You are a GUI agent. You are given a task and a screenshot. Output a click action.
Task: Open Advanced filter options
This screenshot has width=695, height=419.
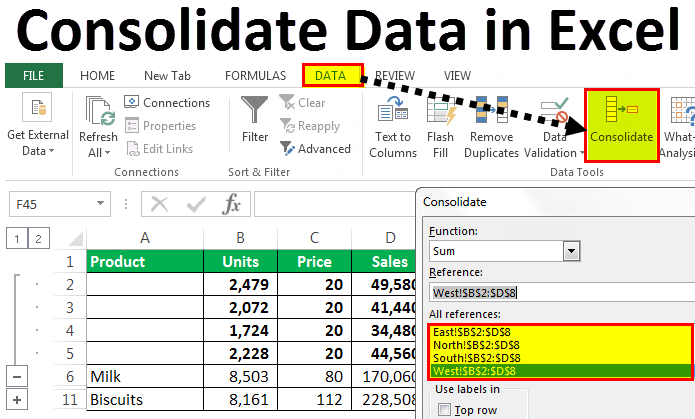click(x=315, y=149)
